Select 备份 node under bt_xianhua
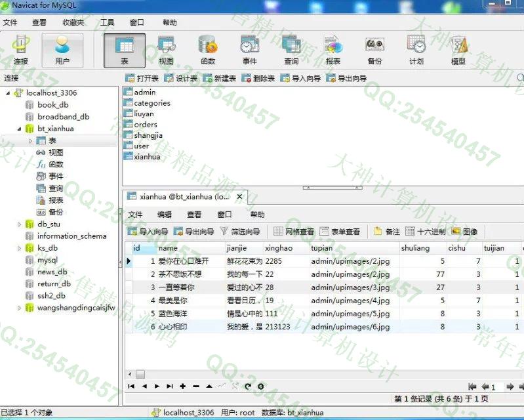 click(56, 212)
